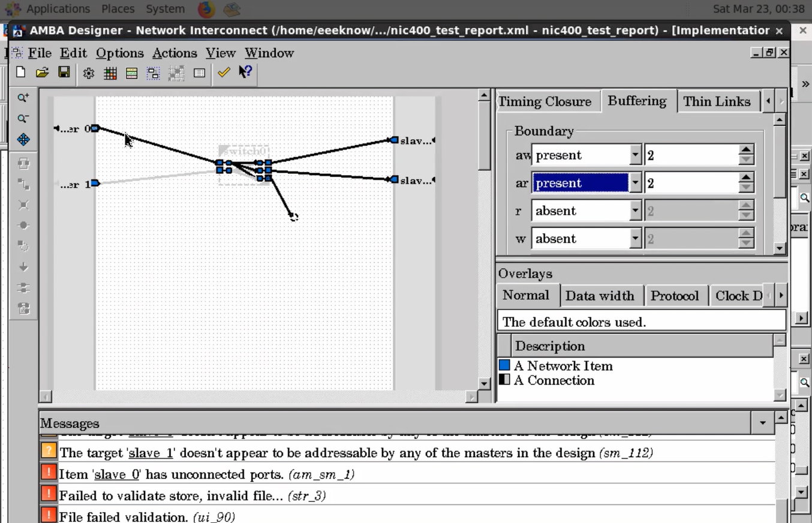
Task: Activate the What's This help pointer icon
Action: tap(245, 72)
